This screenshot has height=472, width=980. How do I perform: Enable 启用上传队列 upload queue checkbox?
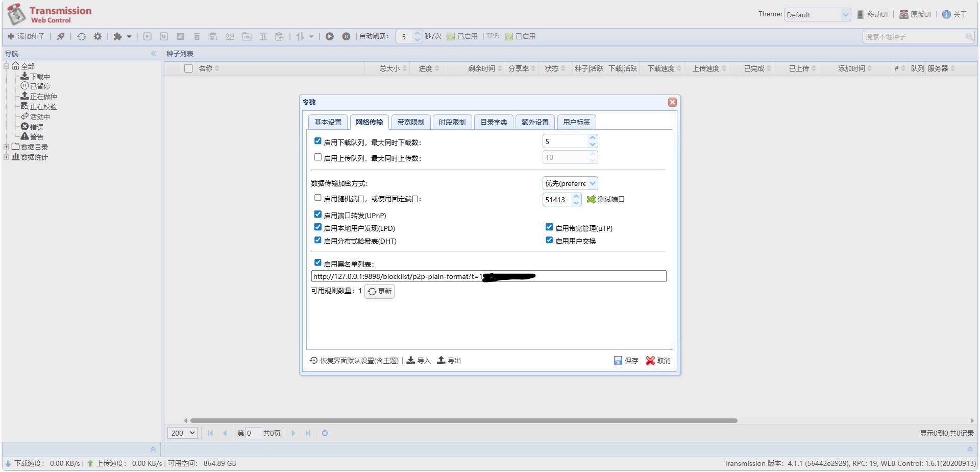(x=318, y=157)
